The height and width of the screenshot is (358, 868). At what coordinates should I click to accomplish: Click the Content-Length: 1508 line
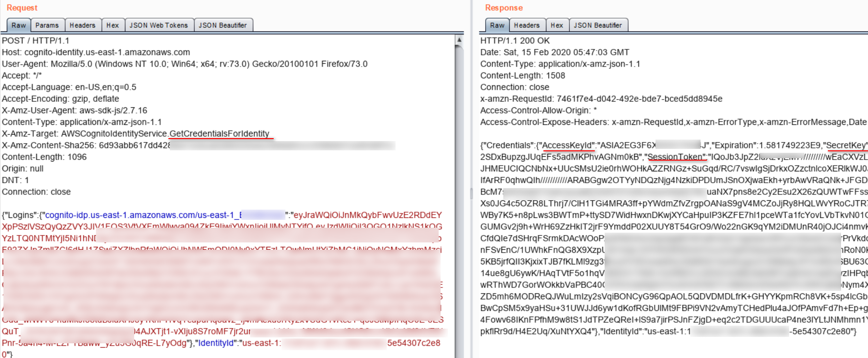coord(522,75)
